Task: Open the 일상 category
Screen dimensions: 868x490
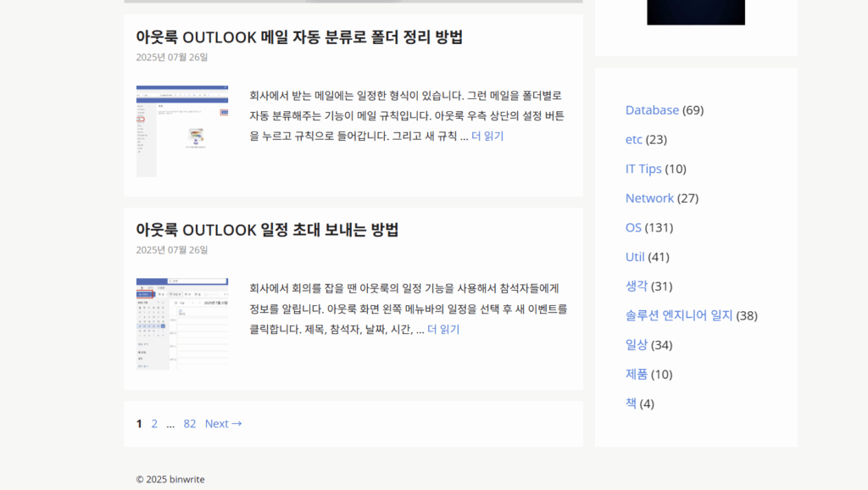Action: pyautogui.click(x=636, y=344)
